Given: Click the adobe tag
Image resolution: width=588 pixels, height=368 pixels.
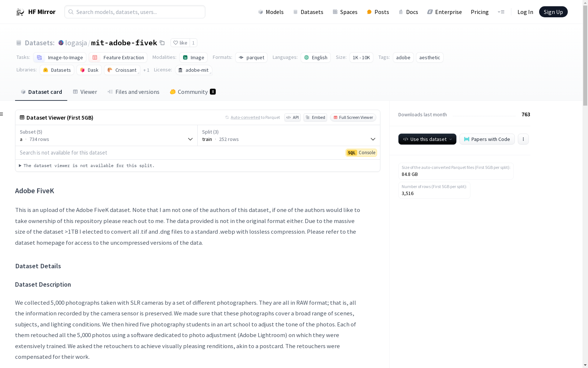Looking at the screenshot, I should point(403,57).
